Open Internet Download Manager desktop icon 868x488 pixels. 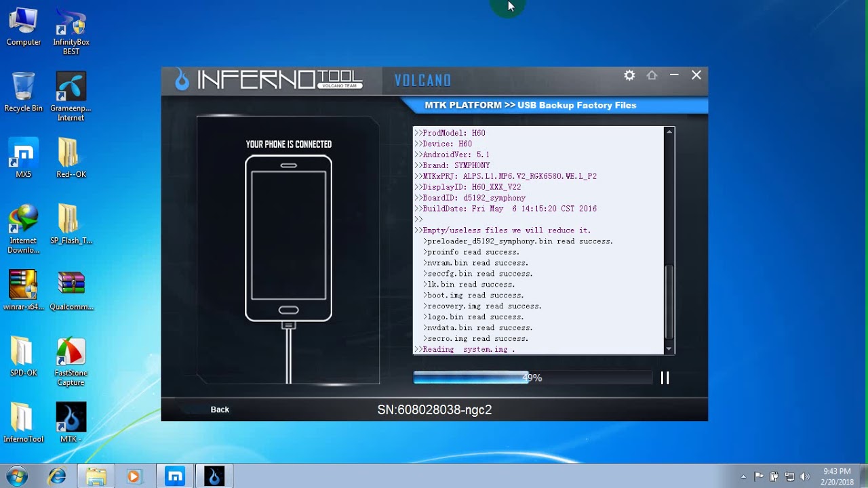pyautogui.click(x=24, y=229)
